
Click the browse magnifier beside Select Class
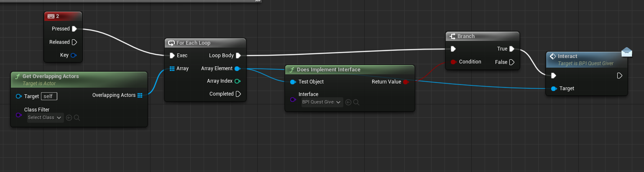pos(77,118)
